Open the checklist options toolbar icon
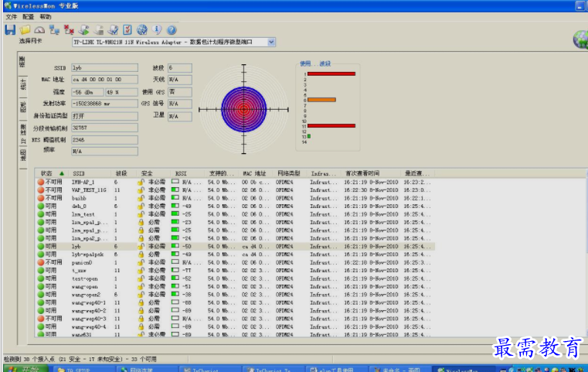The width and height of the screenshot is (588, 372). tap(127, 29)
